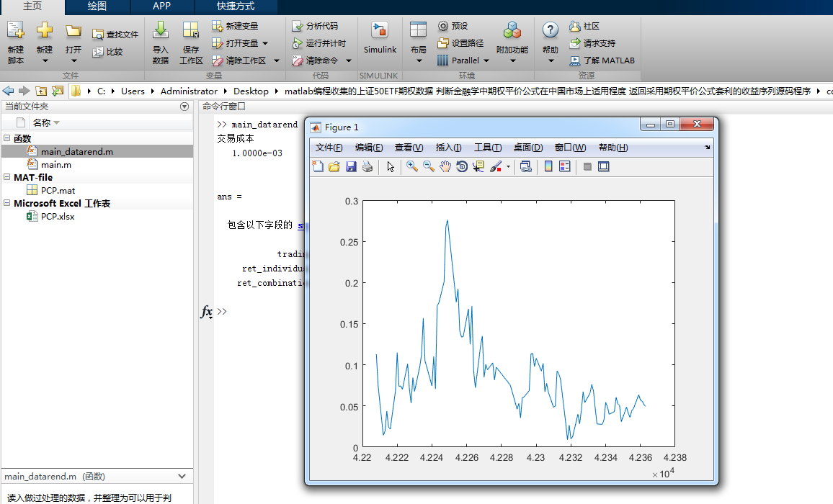Collapse the MAT-file group
The width and height of the screenshot is (833, 504).
tap(7, 177)
